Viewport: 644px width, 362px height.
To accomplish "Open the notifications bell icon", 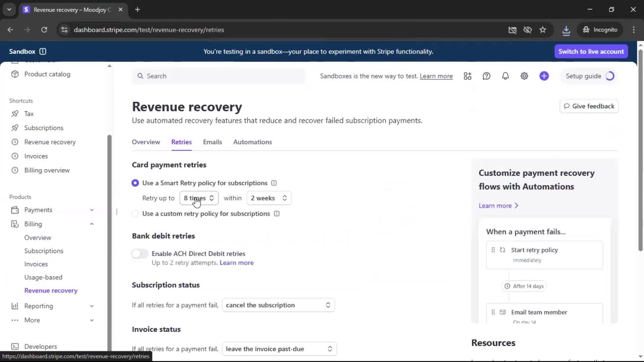I will click(x=505, y=76).
